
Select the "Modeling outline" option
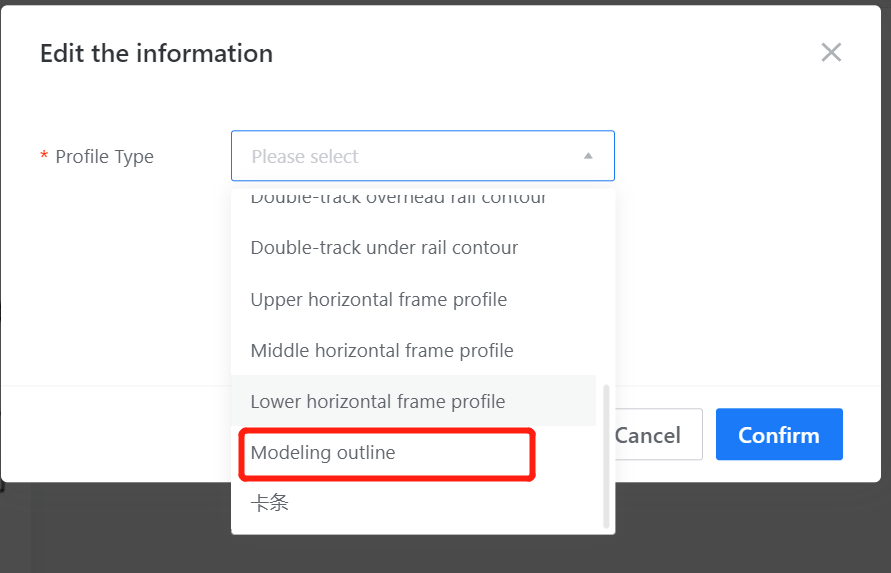coord(323,453)
